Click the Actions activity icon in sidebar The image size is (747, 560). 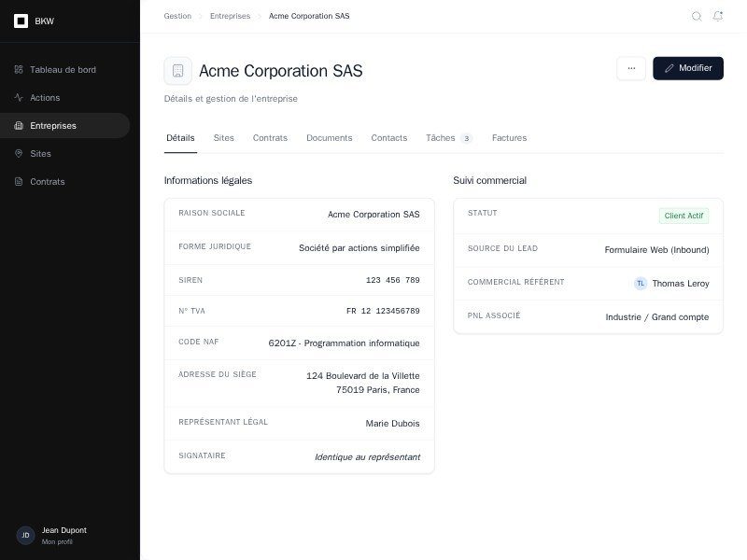click(x=19, y=98)
